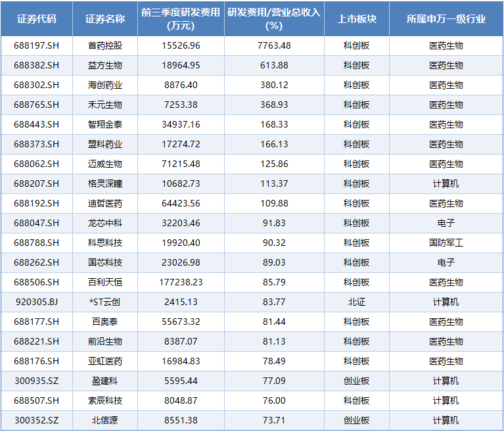Click the 研发费用/营业总收入 column header

click(274, 19)
